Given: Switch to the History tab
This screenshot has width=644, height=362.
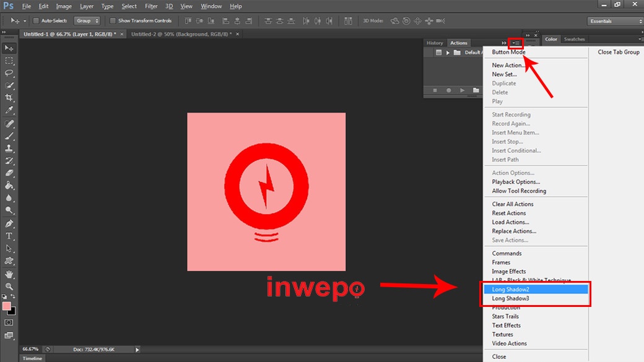Looking at the screenshot, I should [435, 43].
